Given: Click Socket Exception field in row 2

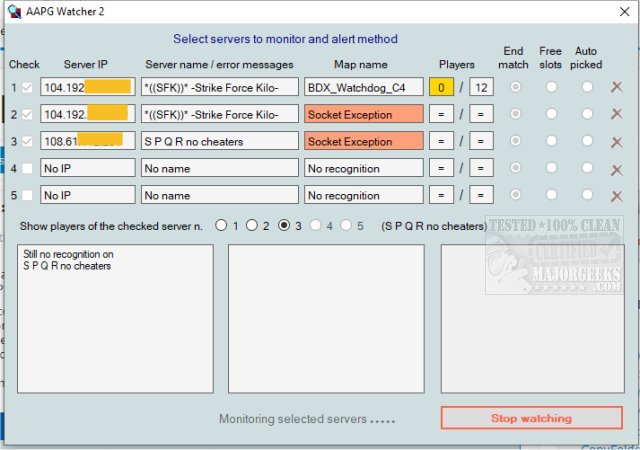Looking at the screenshot, I should point(364,114).
